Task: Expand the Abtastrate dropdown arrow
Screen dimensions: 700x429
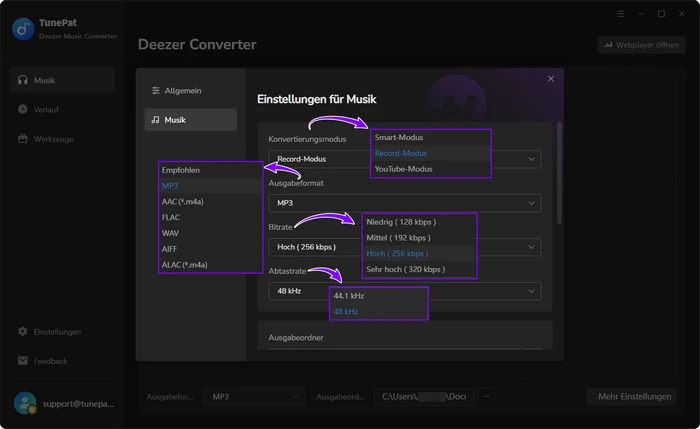Action: tap(531, 291)
